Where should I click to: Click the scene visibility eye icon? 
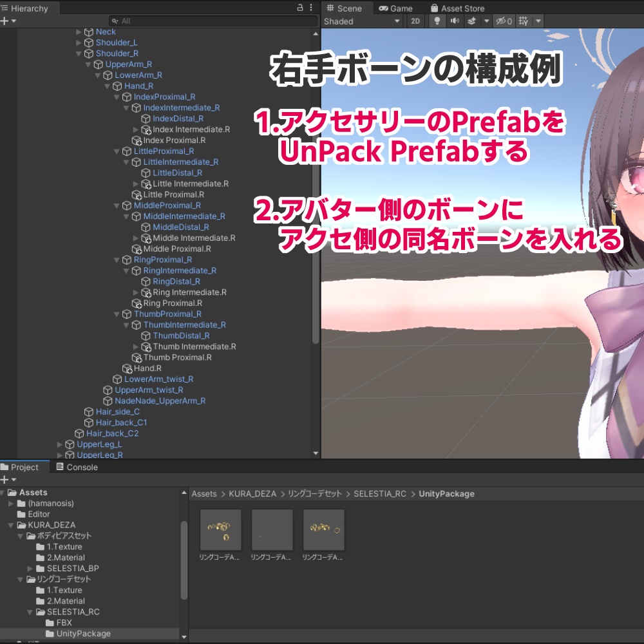500,21
